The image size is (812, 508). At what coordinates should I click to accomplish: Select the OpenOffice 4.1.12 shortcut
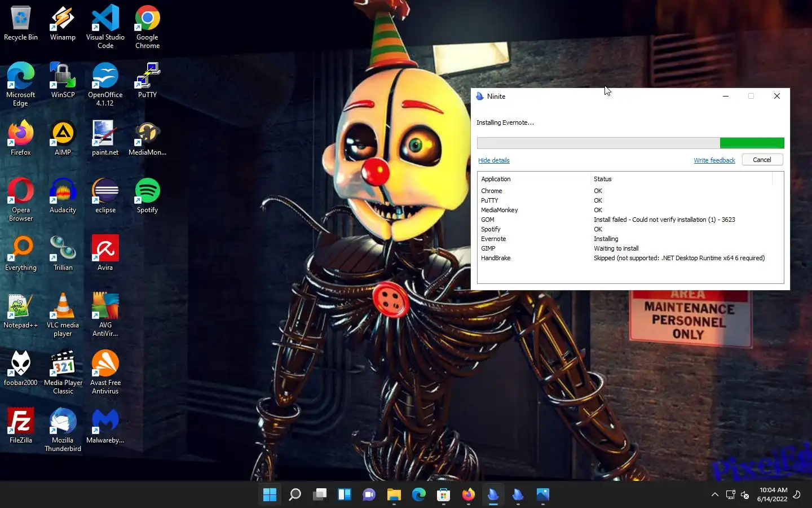pos(105,85)
